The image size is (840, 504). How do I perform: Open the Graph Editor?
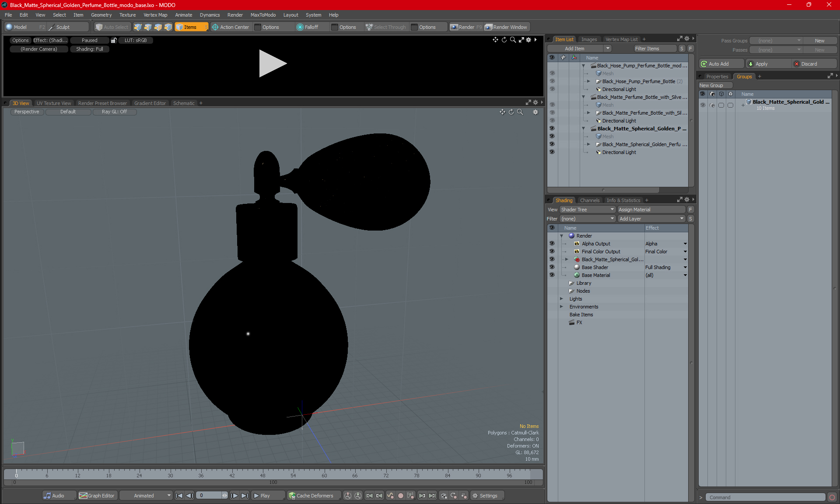pyautogui.click(x=97, y=496)
